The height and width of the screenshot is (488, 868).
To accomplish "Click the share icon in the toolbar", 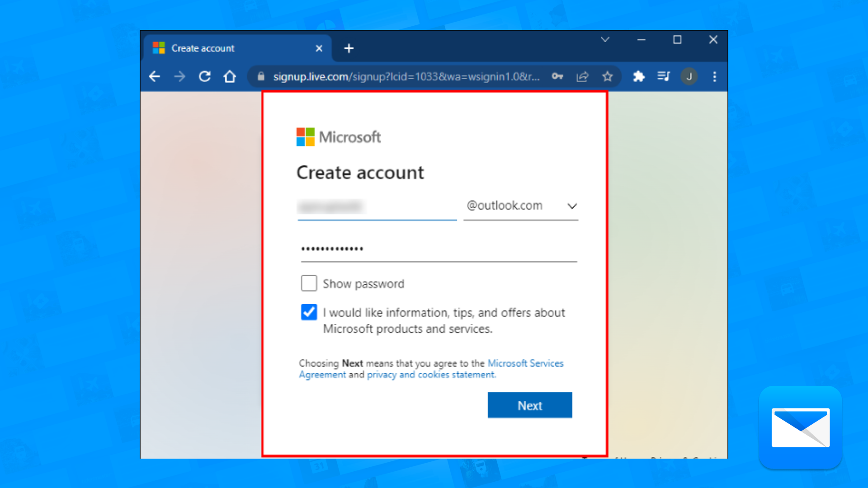I will point(582,76).
